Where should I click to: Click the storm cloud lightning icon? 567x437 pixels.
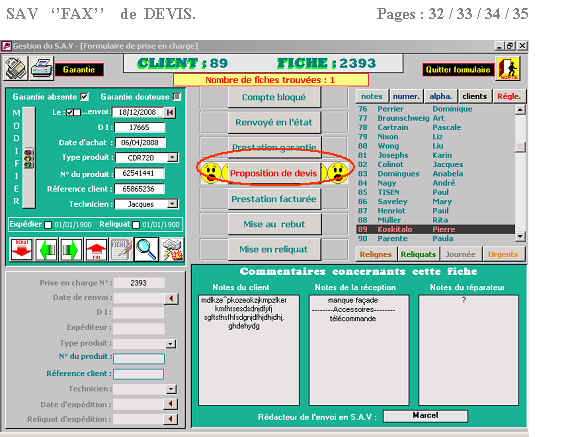[x=172, y=250]
